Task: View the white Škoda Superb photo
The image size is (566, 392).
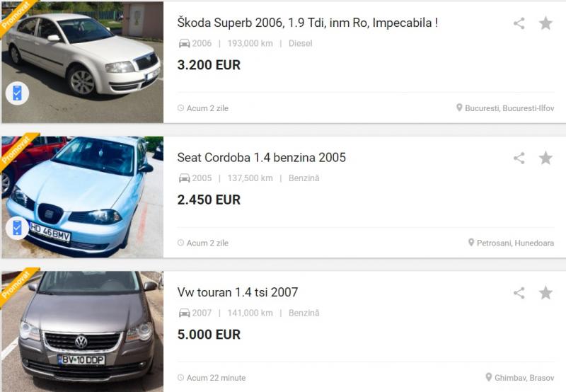Action: pyautogui.click(x=82, y=62)
